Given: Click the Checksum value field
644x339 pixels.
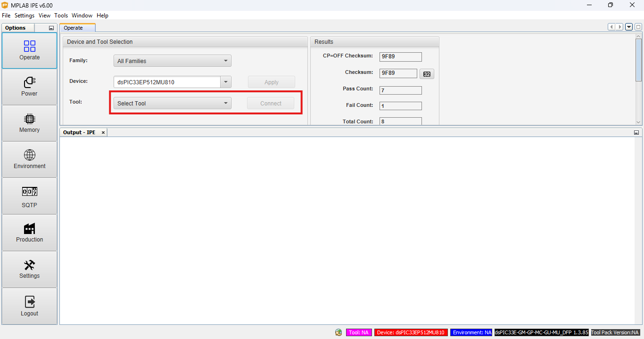Looking at the screenshot, I should click(398, 73).
